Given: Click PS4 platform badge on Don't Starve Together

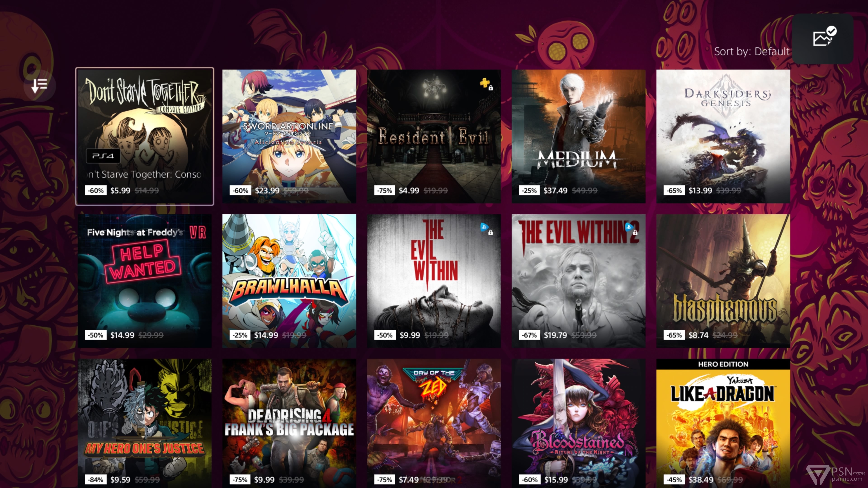Looking at the screenshot, I should coord(103,156).
